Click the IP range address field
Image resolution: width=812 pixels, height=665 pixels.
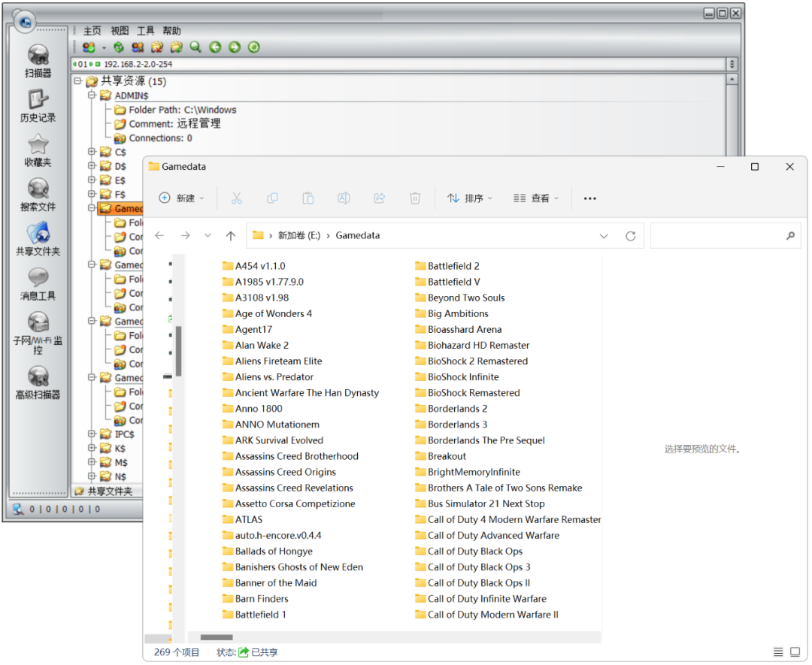coord(398,64)
